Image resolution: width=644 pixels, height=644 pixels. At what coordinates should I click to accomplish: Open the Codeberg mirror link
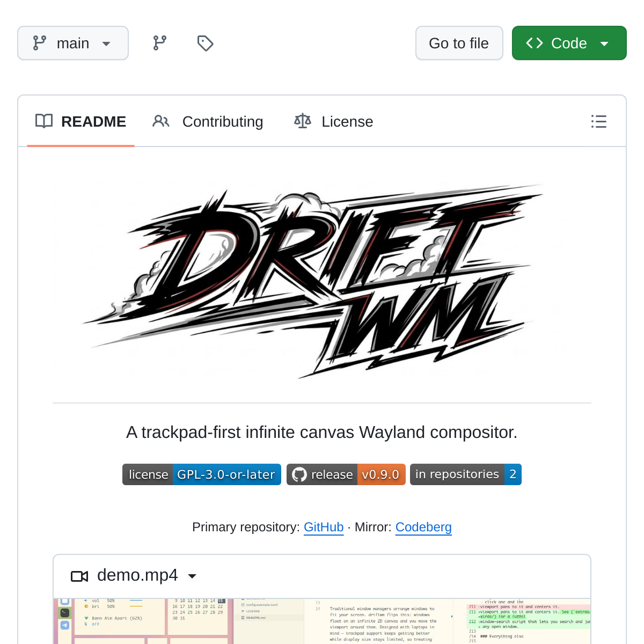click(423, 527)
